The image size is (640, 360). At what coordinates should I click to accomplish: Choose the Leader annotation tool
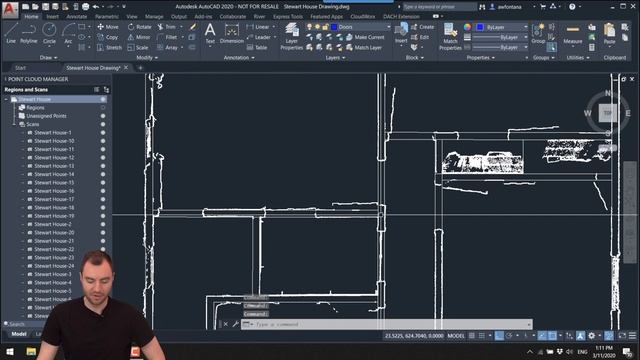pyautogui.click(x=259, y=37)
